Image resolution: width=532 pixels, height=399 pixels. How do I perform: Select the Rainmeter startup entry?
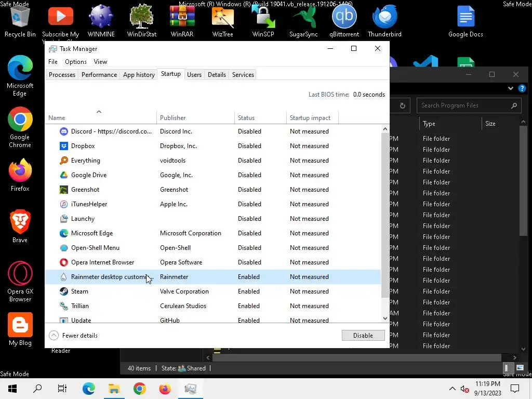tap(212, 277)
